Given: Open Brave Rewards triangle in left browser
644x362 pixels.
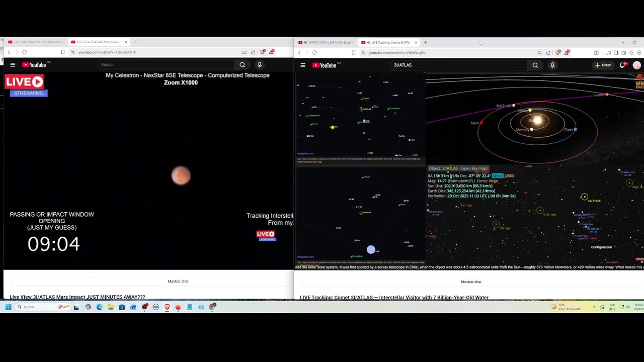Looking at the screenshot, I should [272, 52].
